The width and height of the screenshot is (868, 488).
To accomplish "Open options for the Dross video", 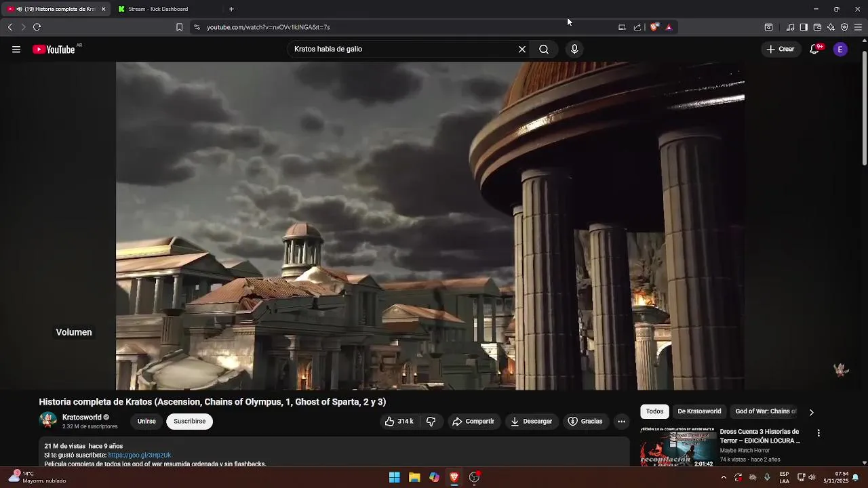I will pyautogui.click(x=818, y=432).
